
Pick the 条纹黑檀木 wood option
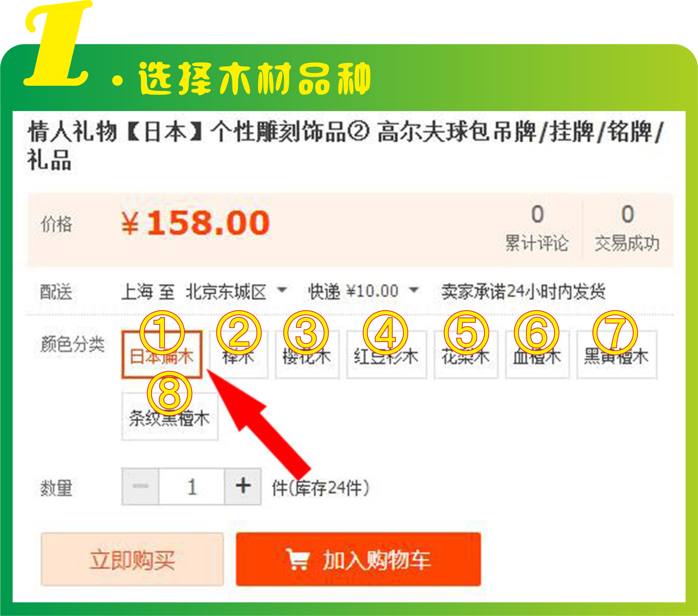[170, 416]
